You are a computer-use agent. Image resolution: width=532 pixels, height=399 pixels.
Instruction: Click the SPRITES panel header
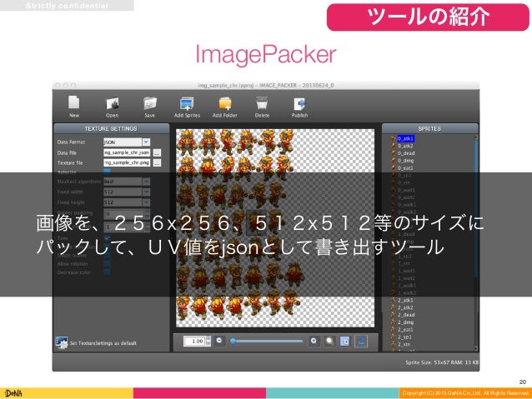click(x=429, y=129)
